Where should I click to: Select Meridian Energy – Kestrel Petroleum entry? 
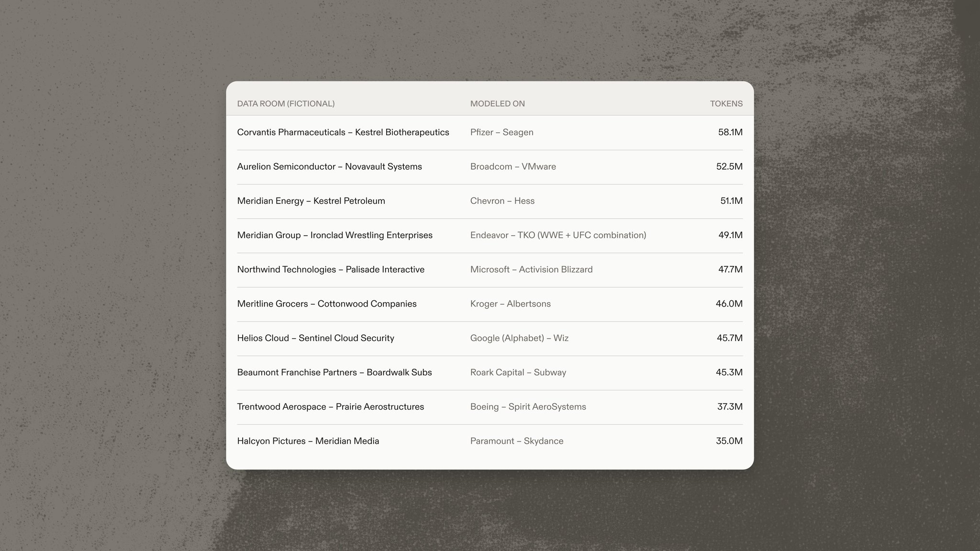click(x=490, y=201)
